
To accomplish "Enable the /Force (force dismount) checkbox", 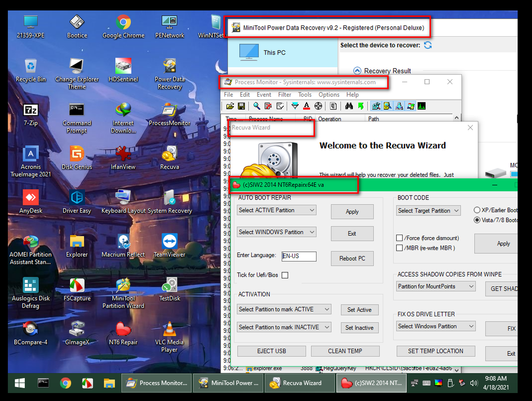I will (x=400, y=238).
